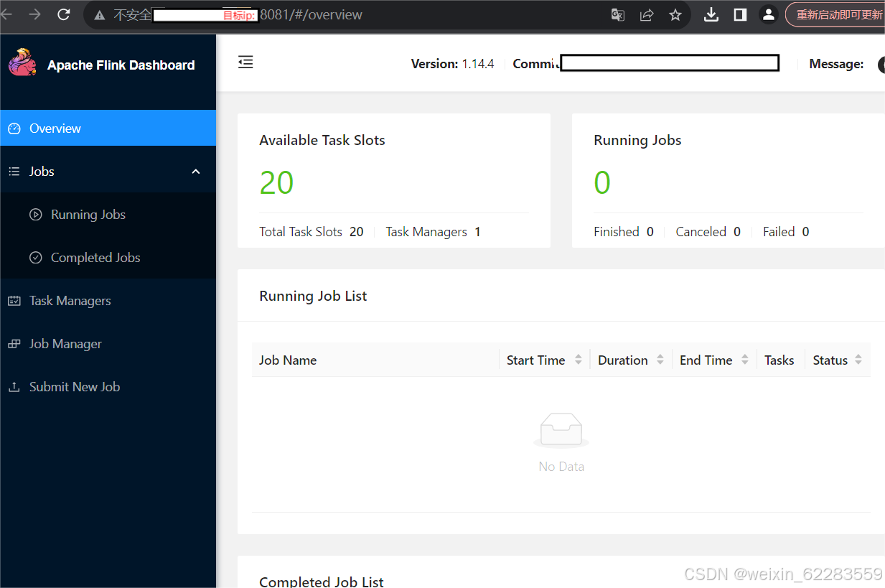
Task: Click the empty inbox No Data icon
Action: (x=561, y=431)
